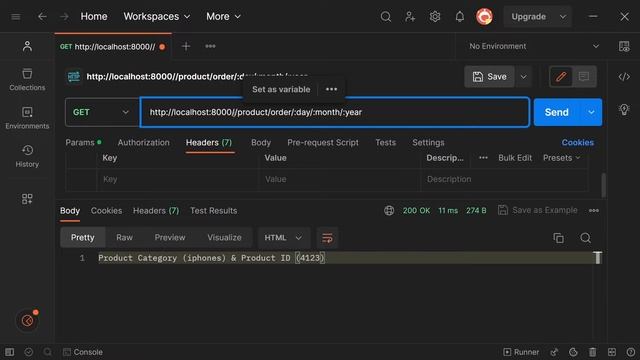Click Bulk Edit
The height and width of the screenshot is (360, 640).
point(515,158)
